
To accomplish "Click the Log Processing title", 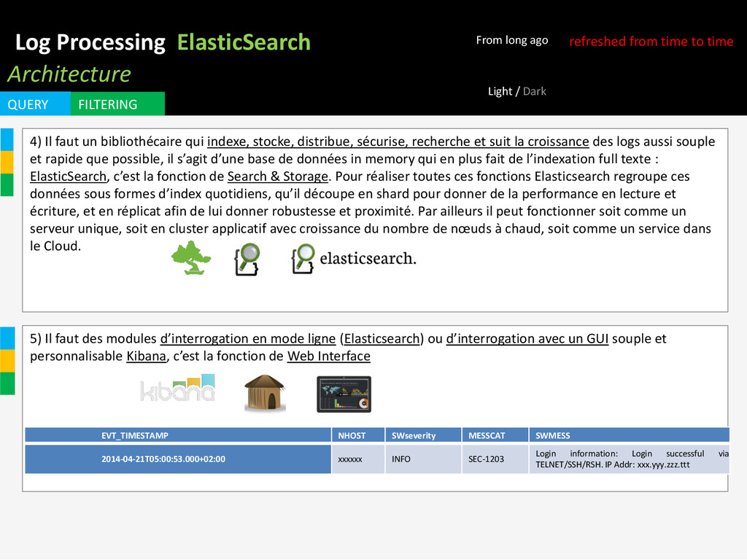I will [90, 42].
